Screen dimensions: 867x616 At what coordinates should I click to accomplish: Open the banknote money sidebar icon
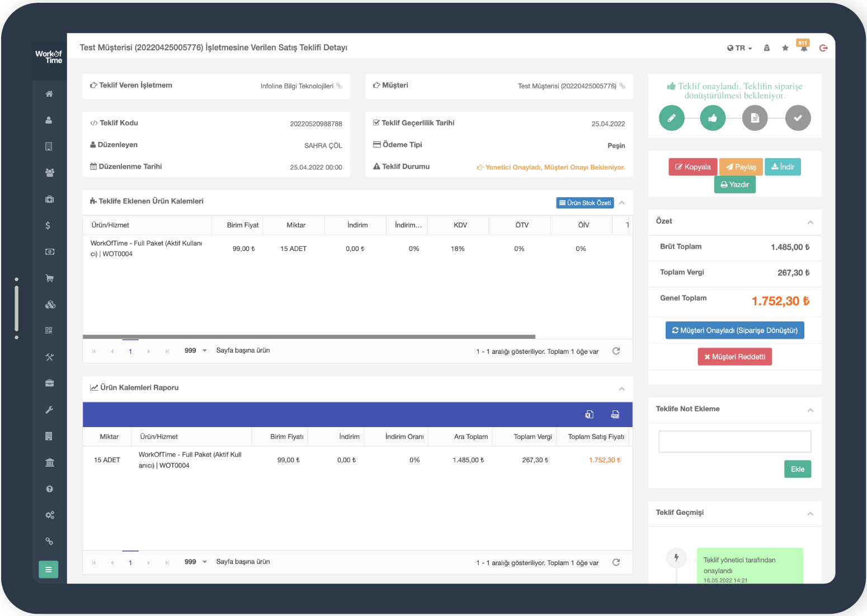point(49,252)
